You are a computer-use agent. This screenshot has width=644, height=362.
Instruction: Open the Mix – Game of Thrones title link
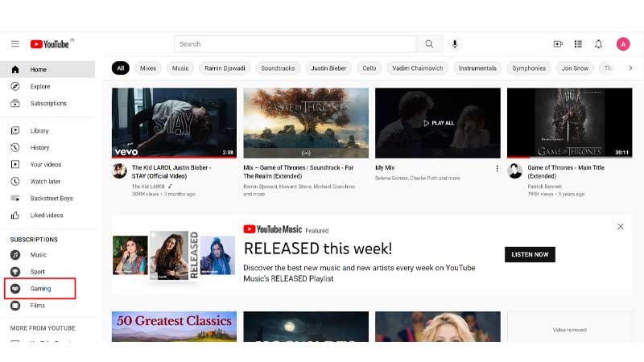click(299, 171)
